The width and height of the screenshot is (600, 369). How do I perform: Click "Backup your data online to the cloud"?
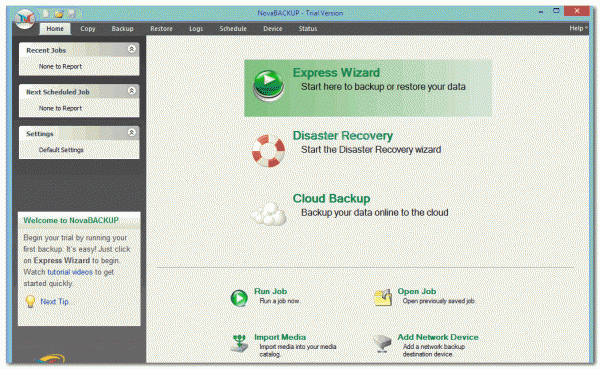click(x=375, y=212)
